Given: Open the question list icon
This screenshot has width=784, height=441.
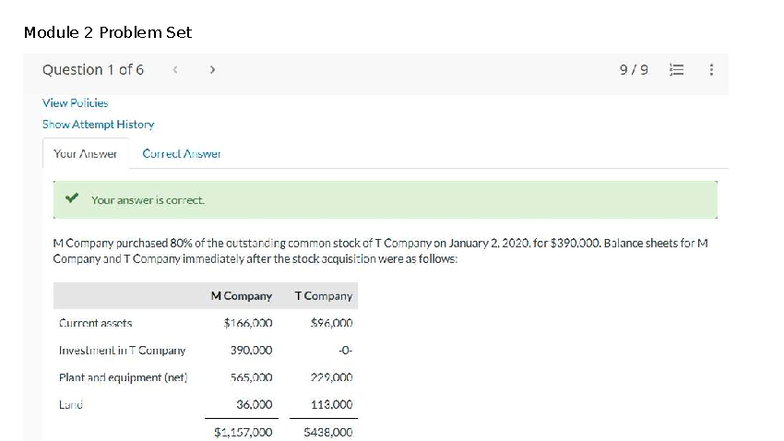Looking at the screenshot, I should (675, 70).
